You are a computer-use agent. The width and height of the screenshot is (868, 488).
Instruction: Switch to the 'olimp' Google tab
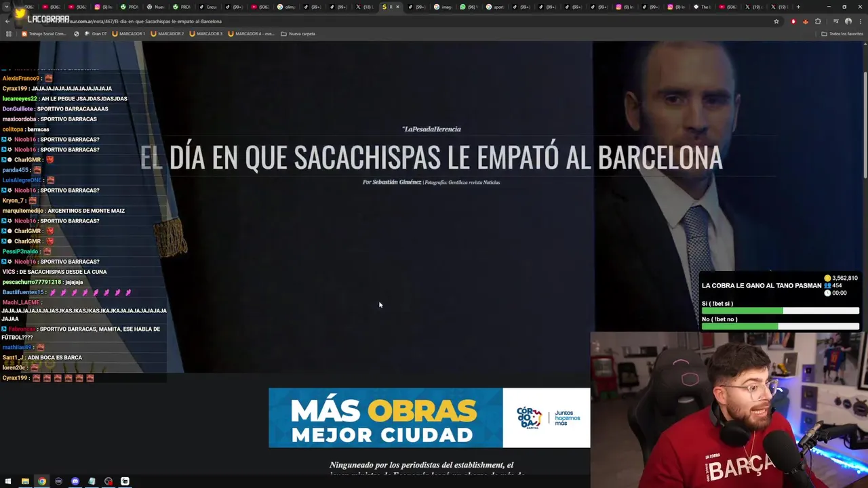(x=287, y=7)
